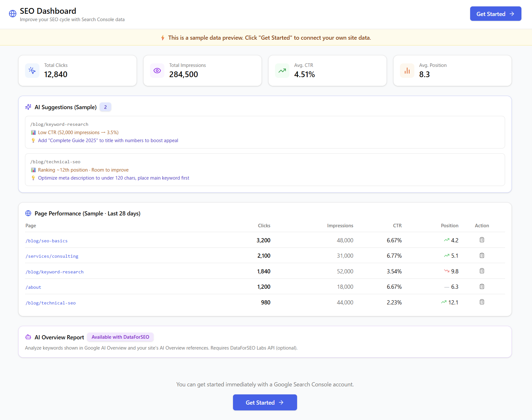
Task: Open the /blog/technical-seo link in table
Action: coord(51,303)
